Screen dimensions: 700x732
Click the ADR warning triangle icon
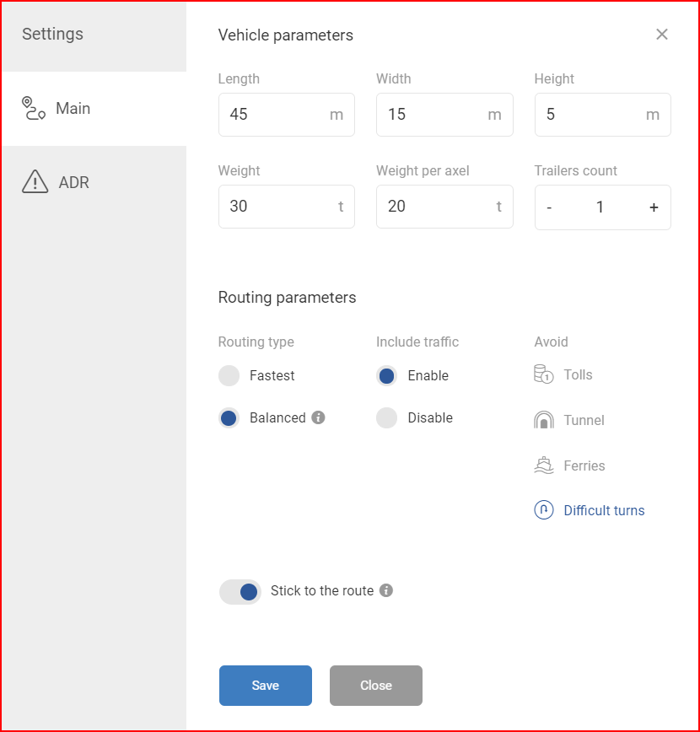coord(35,181)
